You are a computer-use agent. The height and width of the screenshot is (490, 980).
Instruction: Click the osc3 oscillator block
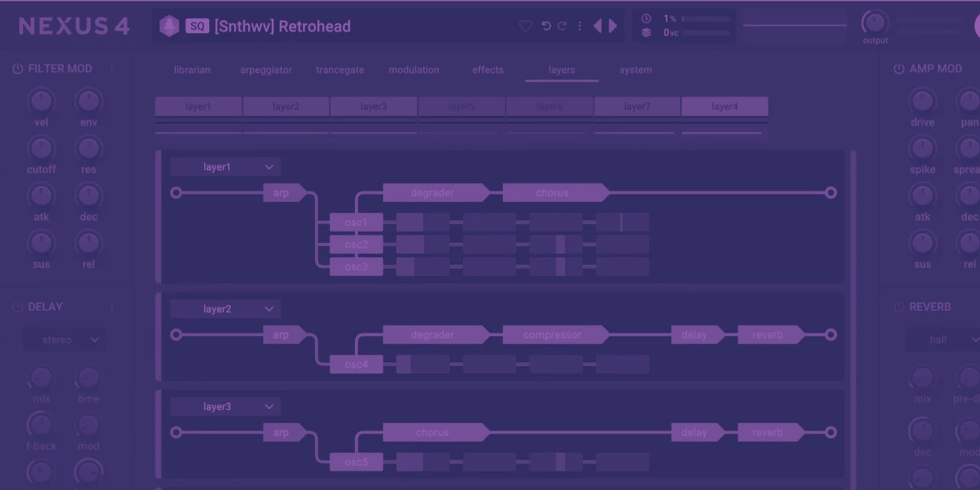[x=356, y=267]
